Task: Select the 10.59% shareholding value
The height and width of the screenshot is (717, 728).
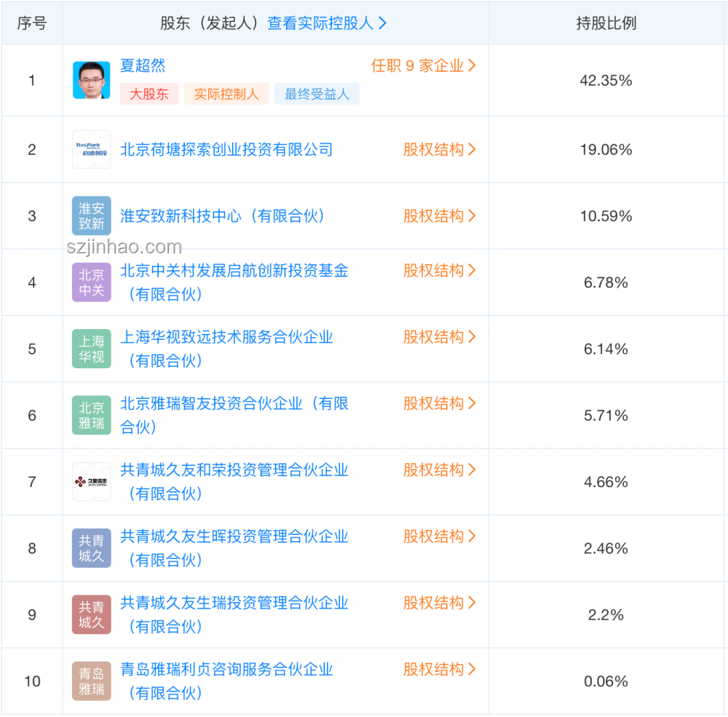Action: point(606,216)
